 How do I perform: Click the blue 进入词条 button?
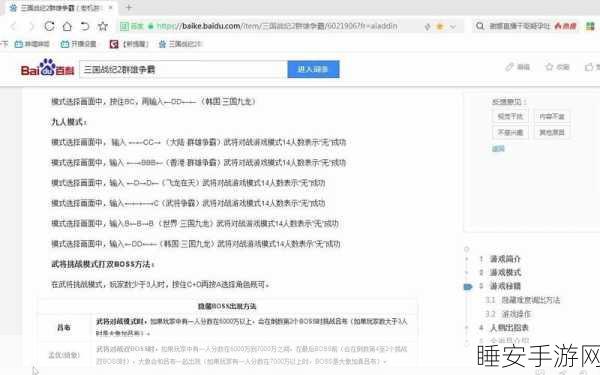coord(313,69)
